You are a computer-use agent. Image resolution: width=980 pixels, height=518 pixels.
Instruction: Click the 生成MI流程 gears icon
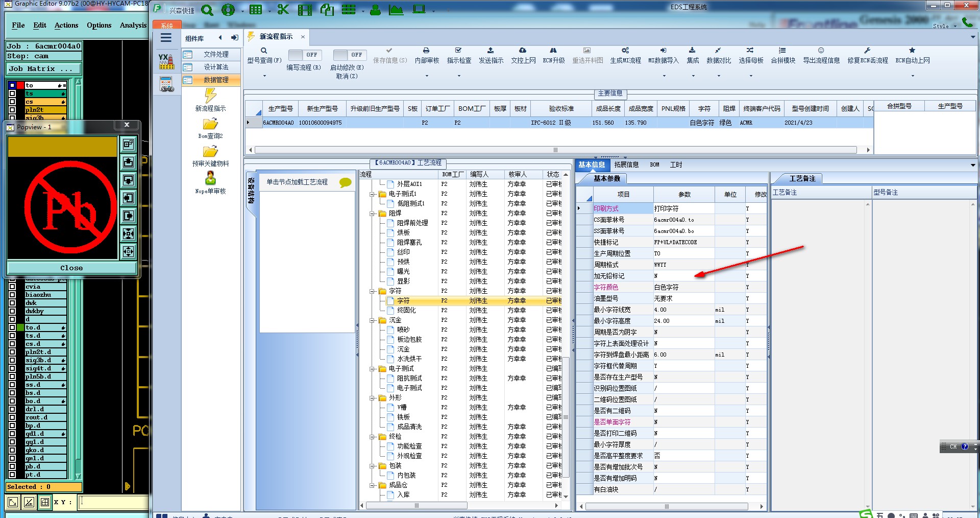click(x=625, y=51)
